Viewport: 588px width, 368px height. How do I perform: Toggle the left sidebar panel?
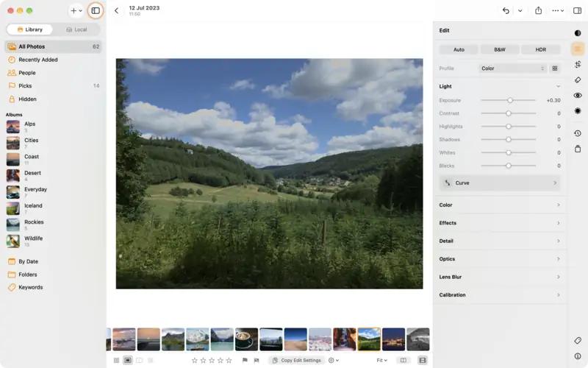(x=96, y=10)
